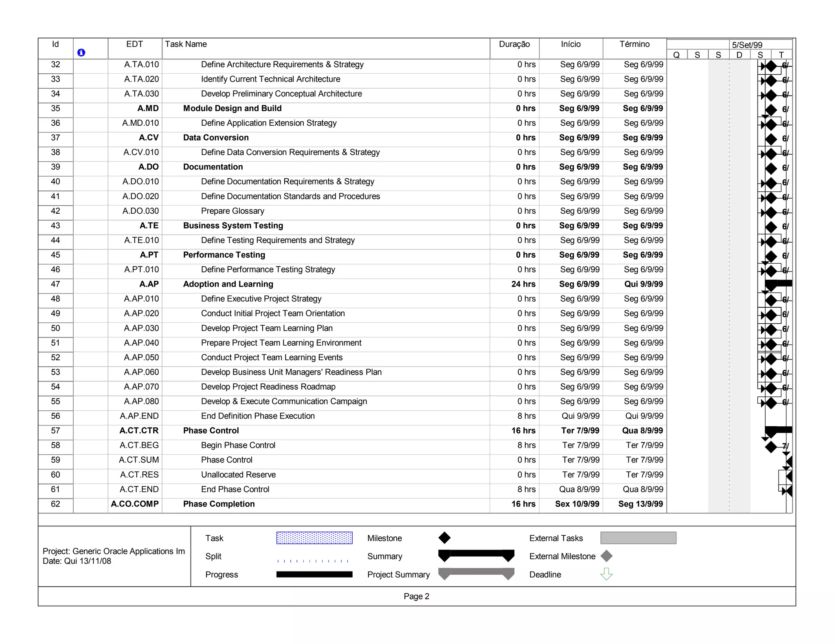Click task Prepare Glossary
This screenshot has height=644, width=834.
pyautogui.click(x=233, y=211)
